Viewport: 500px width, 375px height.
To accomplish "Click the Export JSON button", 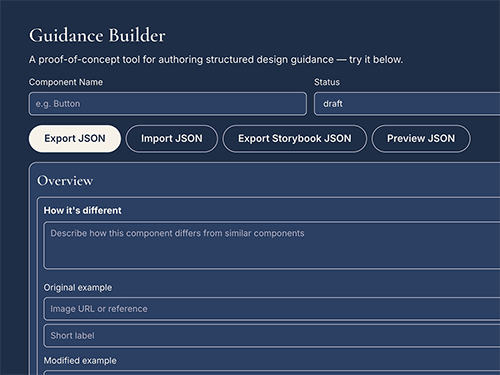I will (75, 139).
